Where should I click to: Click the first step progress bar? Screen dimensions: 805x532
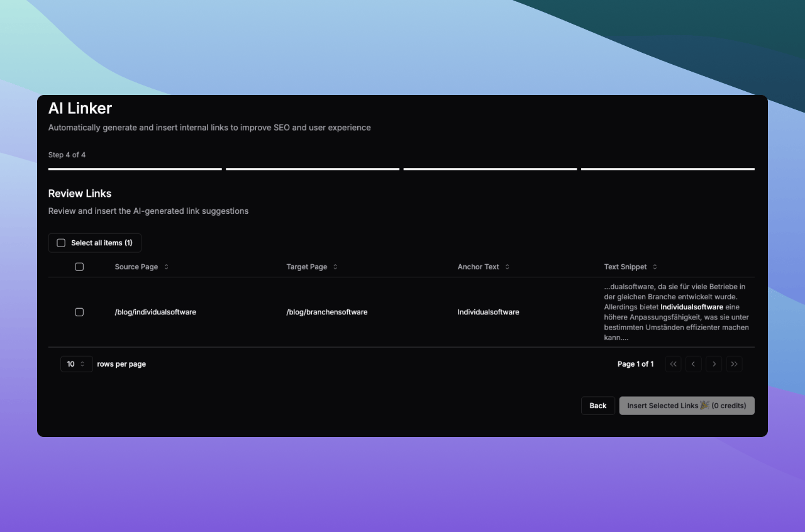point(135,168)
